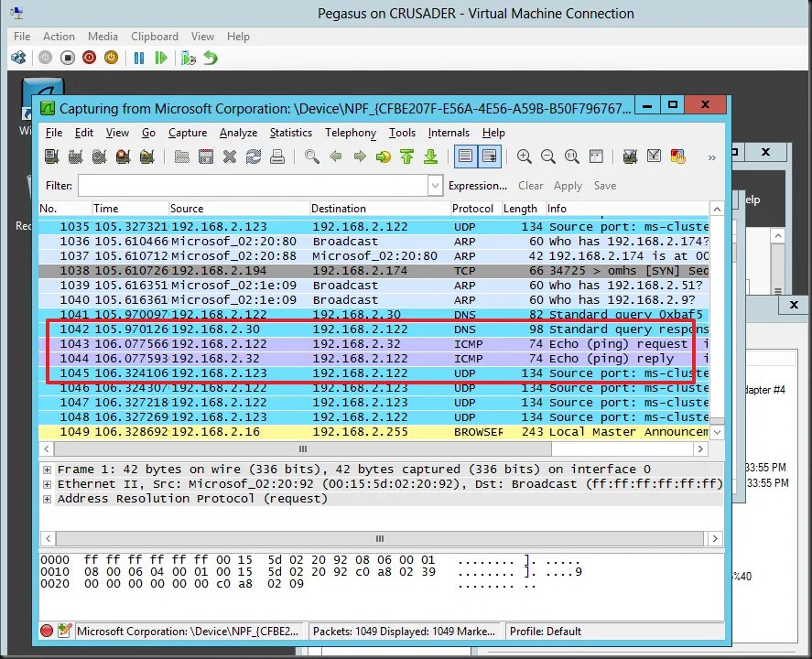
Task: Open the Telephony menu
Action: click(x=351, y=133)
